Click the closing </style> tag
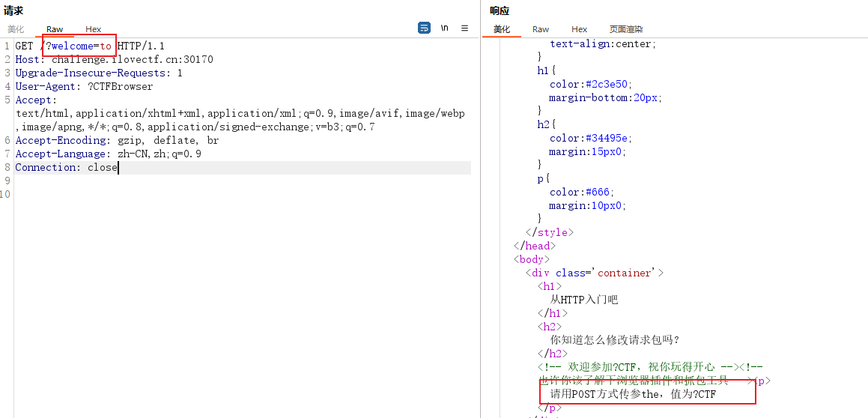 pyautogui.click(x=550, y=232)
